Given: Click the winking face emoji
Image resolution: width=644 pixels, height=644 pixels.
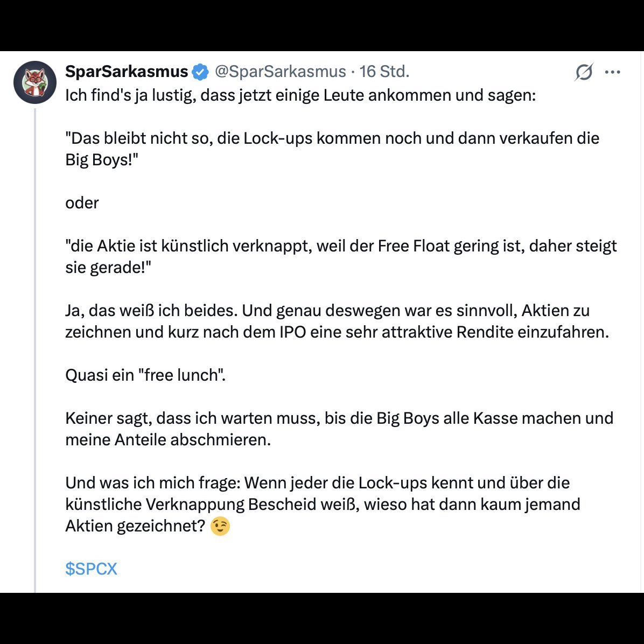Looking at the screenshot, I should point(220,526).
